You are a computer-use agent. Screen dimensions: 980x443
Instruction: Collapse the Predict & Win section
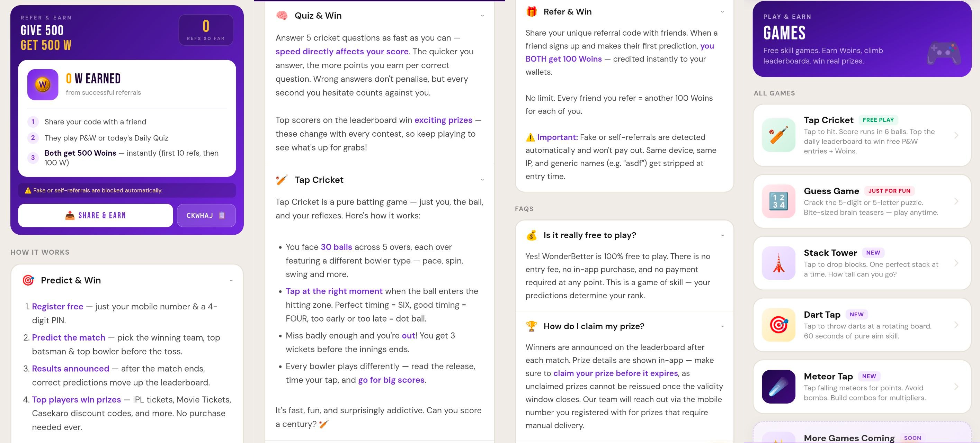[231, 281]
